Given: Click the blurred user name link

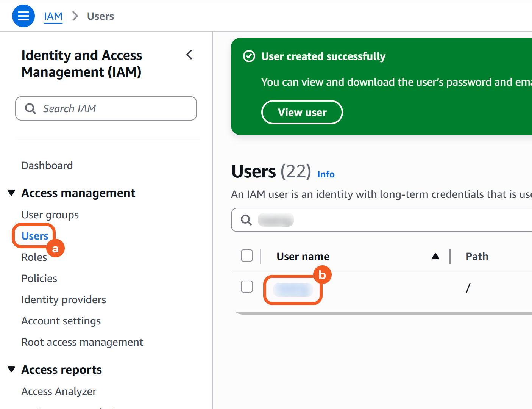Looking at the screenshot, I should pos(293,290).
